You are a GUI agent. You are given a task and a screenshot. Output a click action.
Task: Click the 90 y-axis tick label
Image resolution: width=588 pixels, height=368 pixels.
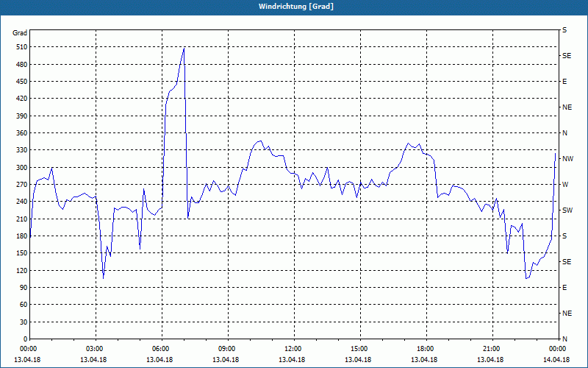(24, 287)
